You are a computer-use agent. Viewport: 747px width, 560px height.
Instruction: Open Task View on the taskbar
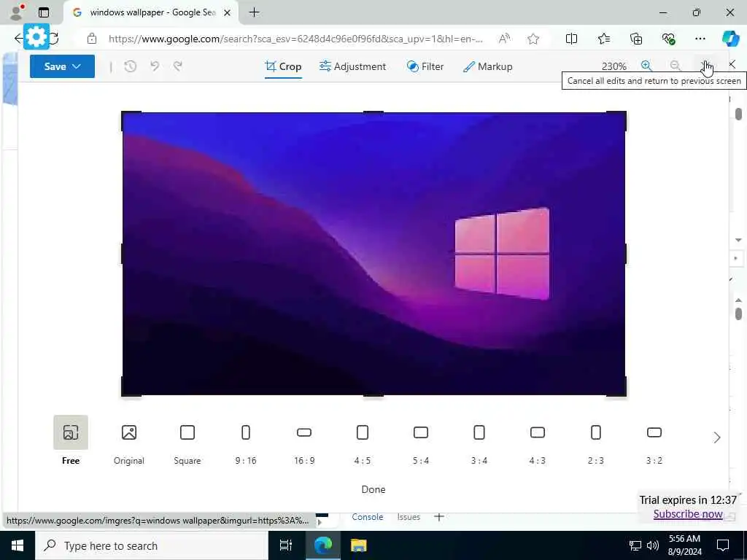tap(285, 545)
